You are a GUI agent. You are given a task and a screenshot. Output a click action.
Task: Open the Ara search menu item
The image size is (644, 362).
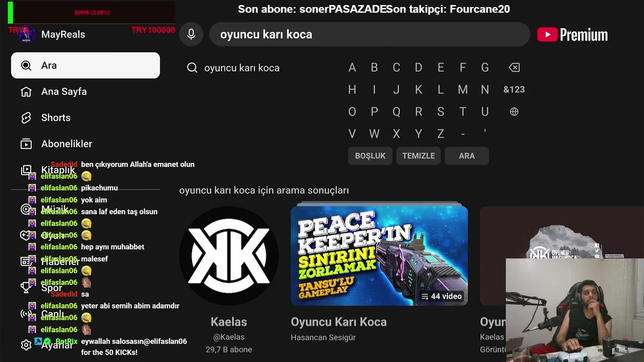pyautogui.click(x=86, y=65)
